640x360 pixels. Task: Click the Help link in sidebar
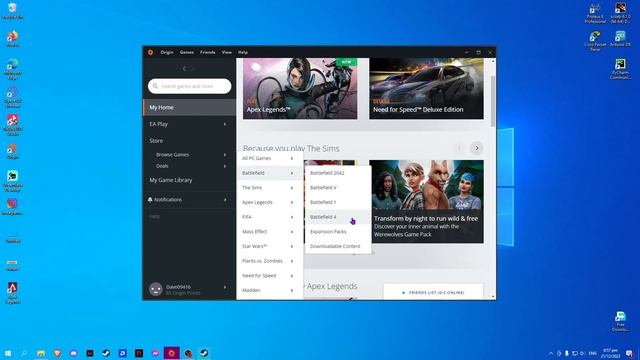[154, 216]
